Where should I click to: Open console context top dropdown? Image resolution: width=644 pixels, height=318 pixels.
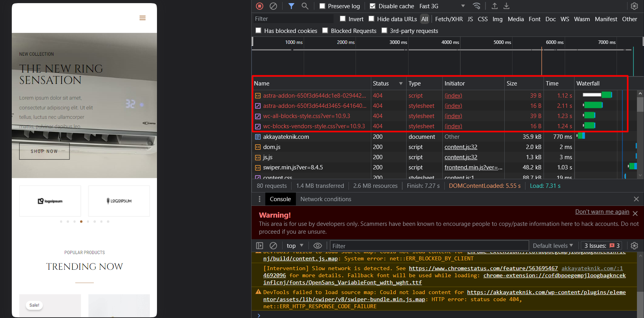click(295, 245)
